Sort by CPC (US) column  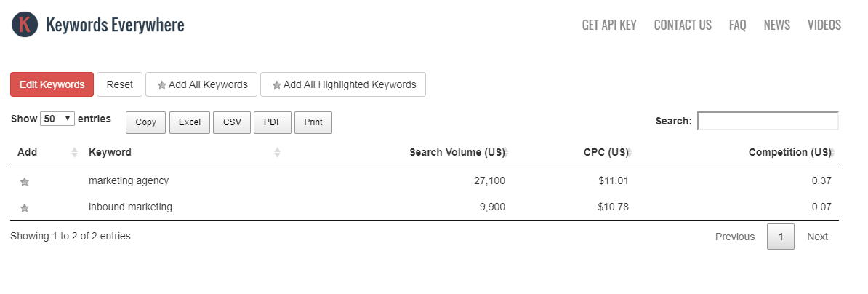click(x=606, y=153)
